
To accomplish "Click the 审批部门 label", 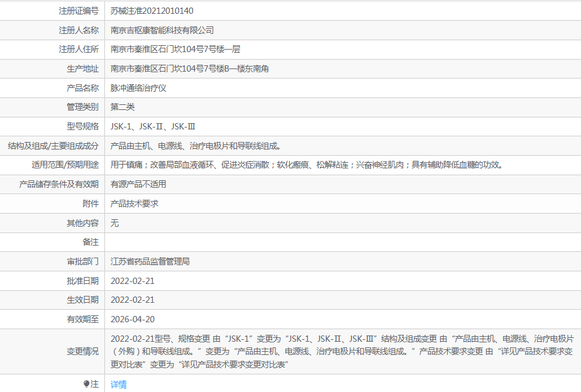I will [82, 262].
